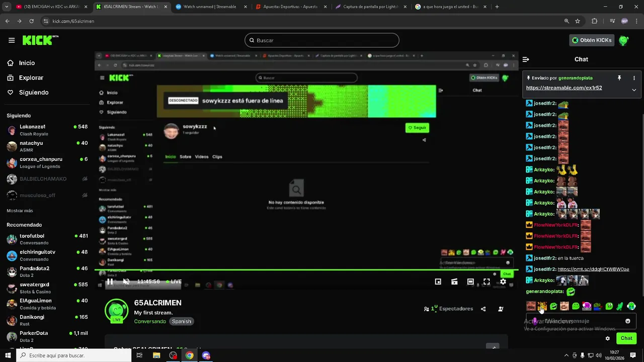Unmute the stream volume
Viewport: 644px width, 362px height.
coord(126,282)
